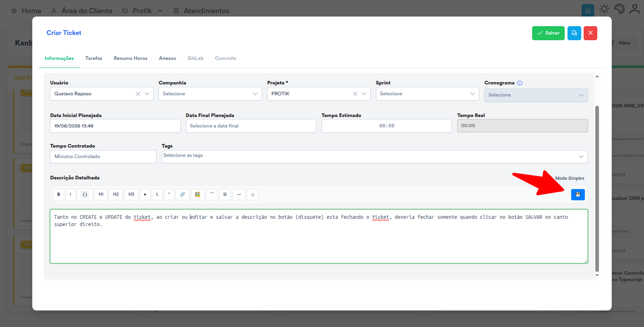Insert a hyperlink with the chain icon
644x327 pixels.
point(182,195)
